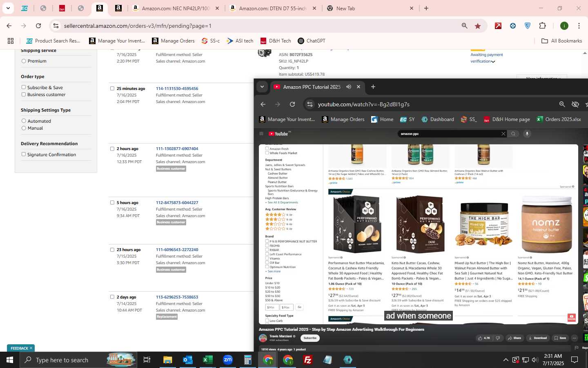Click the Seller Central address bar URL

tap(138, 26)
